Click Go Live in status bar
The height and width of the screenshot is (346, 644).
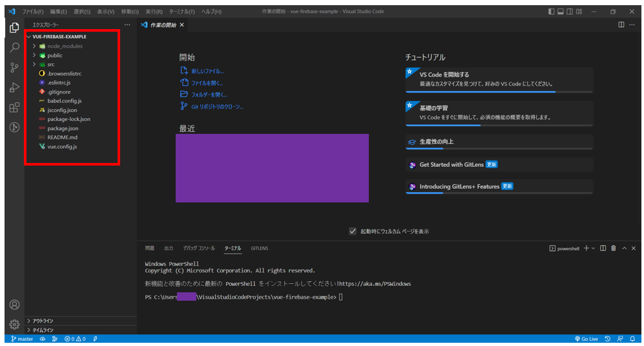[587, 339]
